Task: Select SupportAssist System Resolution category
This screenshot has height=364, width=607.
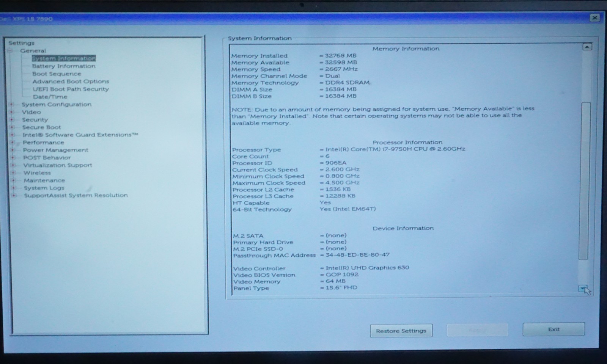Action: click(76, 195)
